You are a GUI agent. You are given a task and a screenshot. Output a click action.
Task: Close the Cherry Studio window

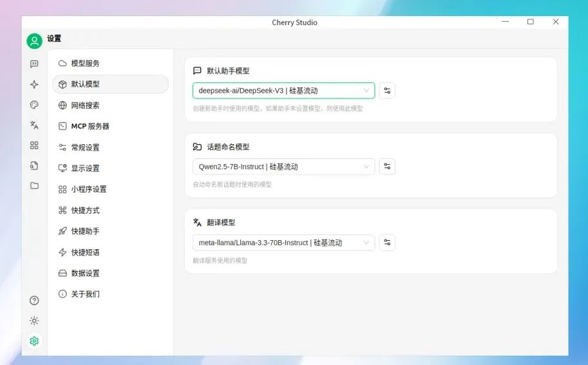[556, 22]
